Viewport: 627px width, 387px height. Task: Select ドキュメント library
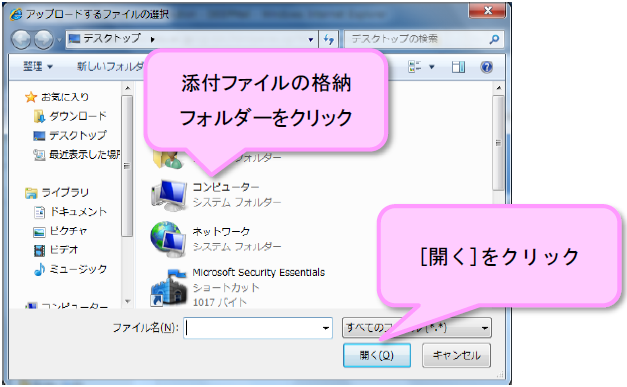pos(78,211)
